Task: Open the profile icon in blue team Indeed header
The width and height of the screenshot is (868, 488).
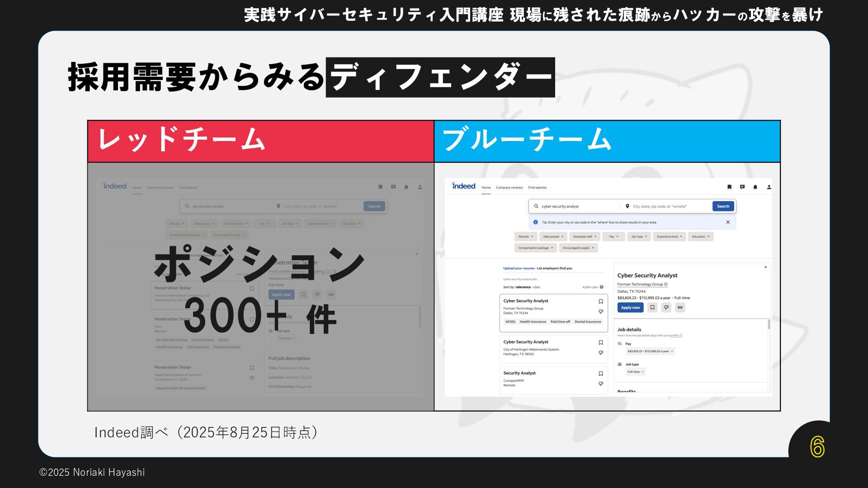Action: [769, 187]
